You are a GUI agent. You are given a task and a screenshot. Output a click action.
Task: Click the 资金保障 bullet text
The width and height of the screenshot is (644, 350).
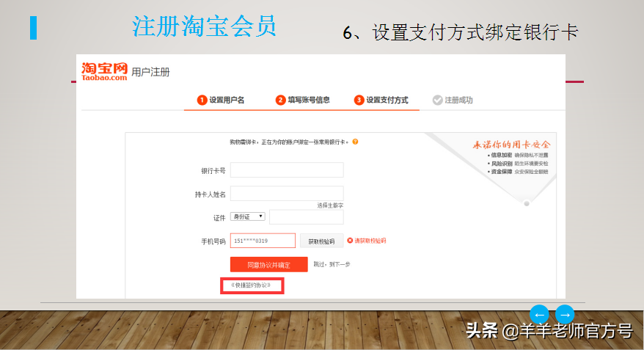tap(502, 172)
